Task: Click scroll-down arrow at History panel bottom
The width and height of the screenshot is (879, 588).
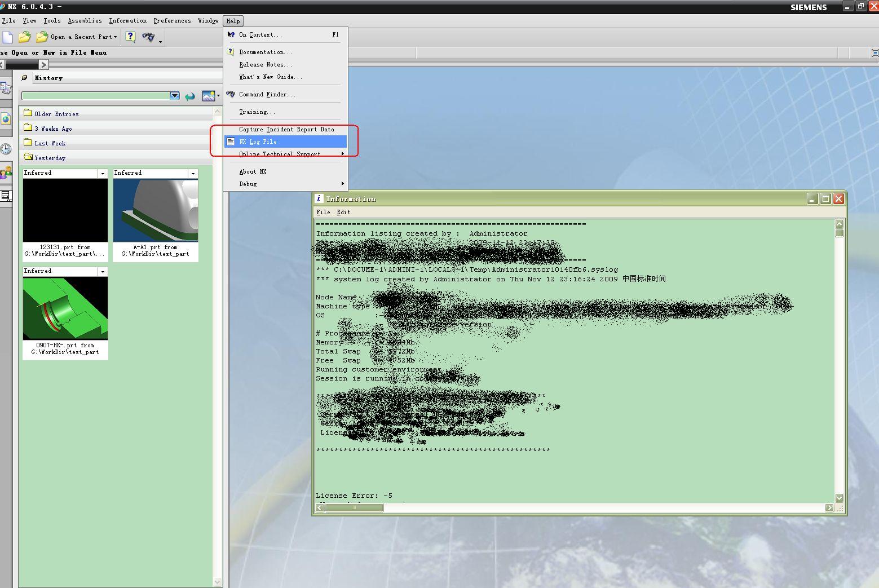Action: tap(218, 582)
